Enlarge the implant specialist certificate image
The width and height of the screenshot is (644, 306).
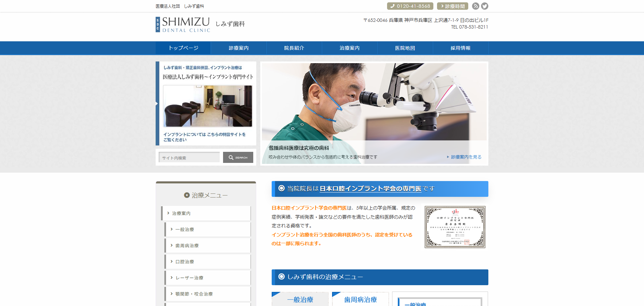455,227
